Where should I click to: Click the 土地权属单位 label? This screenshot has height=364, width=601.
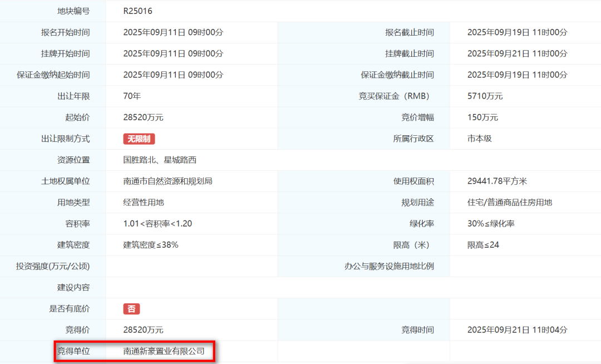tap(66, 181)
